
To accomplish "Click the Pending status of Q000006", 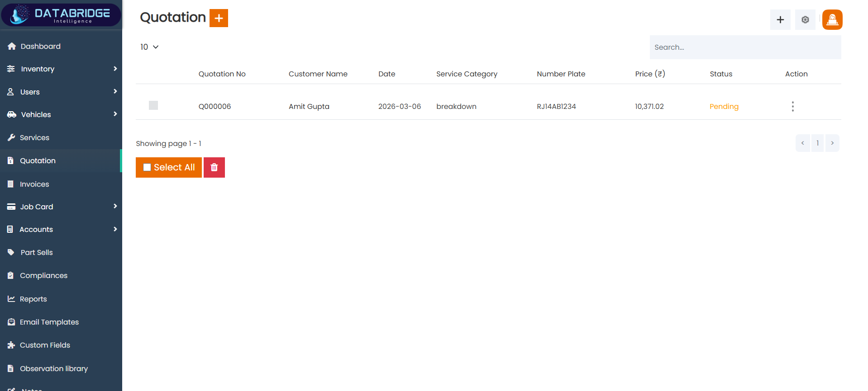I will pyautogui.click(x=724, y=106).
